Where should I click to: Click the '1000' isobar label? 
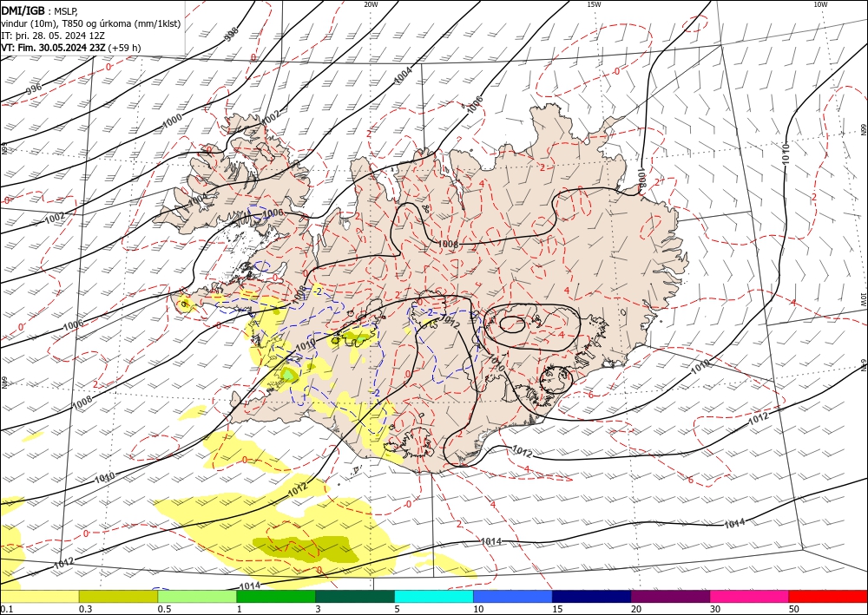coord(172,122)
